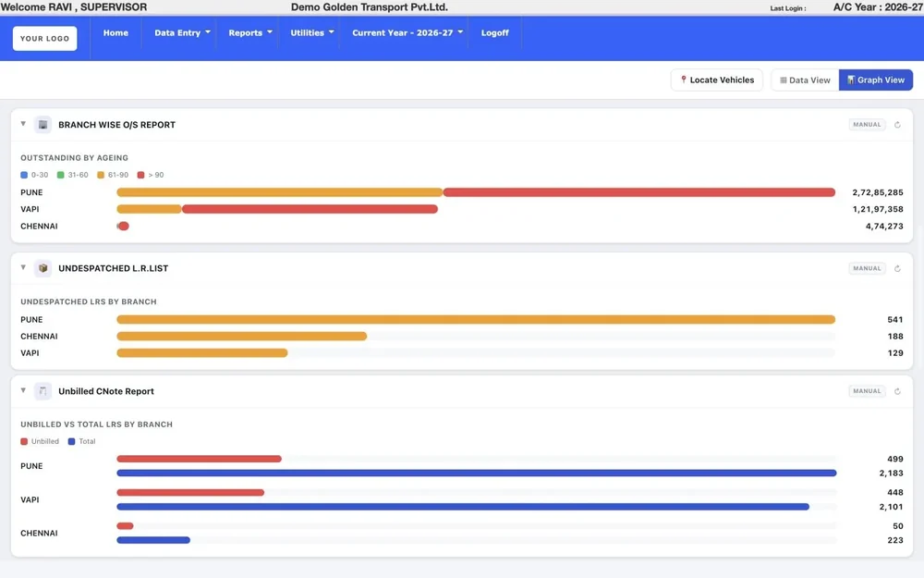Click Vapi's red >90 ageing bar segment
The height and width of the screenshot is (578, 924).
point(310,209)
